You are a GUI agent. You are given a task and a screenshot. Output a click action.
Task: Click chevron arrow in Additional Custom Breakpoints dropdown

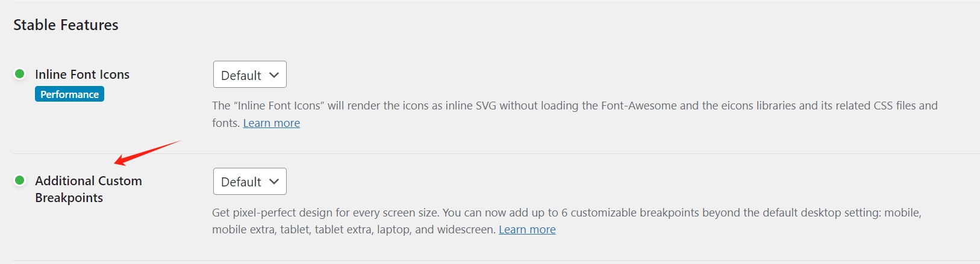[274, 182]
